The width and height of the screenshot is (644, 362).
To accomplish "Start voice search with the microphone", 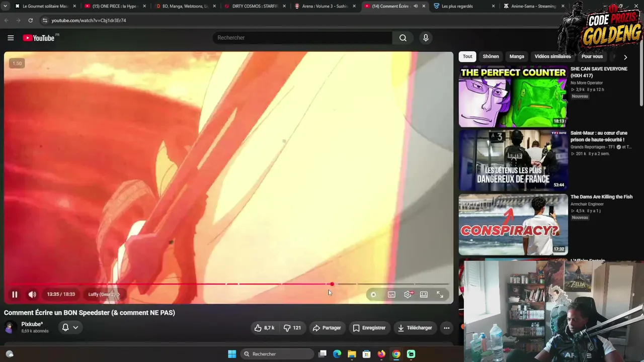I will (426, 38).
